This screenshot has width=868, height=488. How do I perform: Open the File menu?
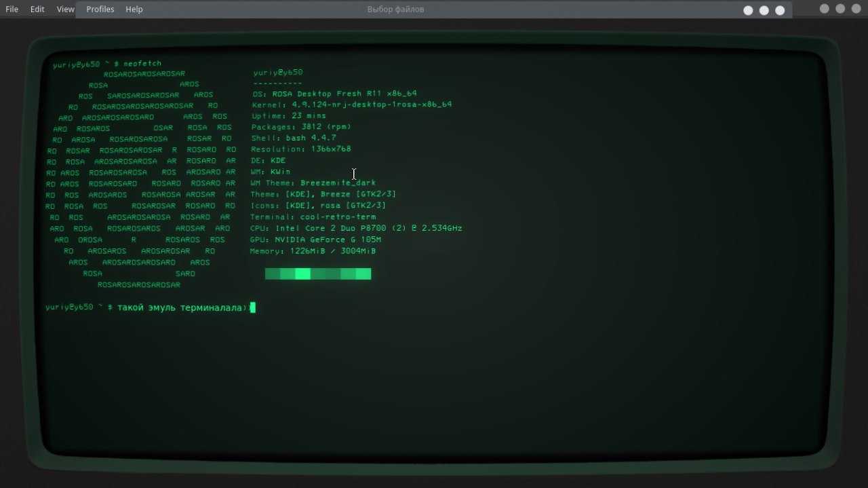point(12,10)
